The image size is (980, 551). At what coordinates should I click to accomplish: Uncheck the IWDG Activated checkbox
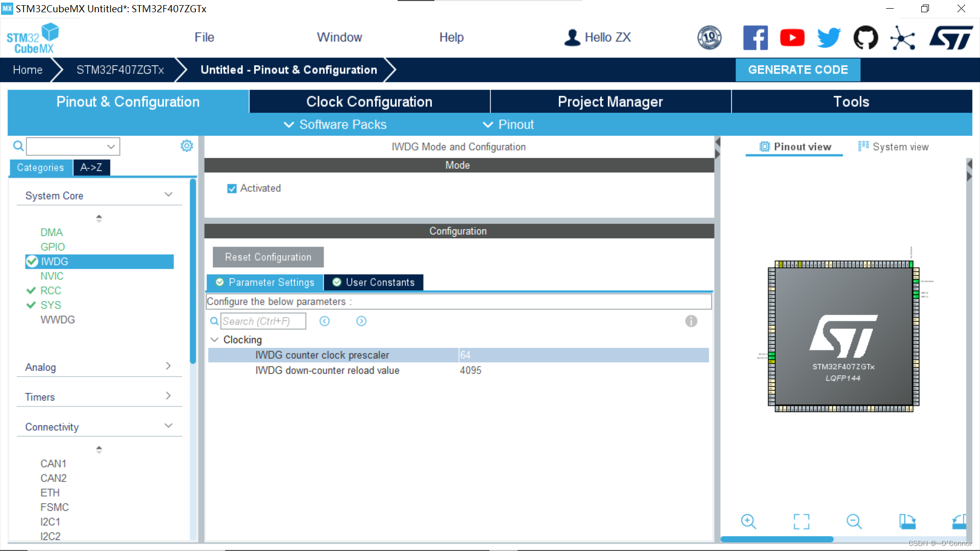coord(232,189)
